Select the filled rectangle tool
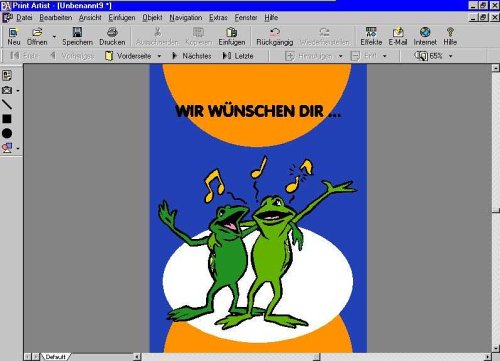Screen dimensions: 500x361 (x=7, y=119)
